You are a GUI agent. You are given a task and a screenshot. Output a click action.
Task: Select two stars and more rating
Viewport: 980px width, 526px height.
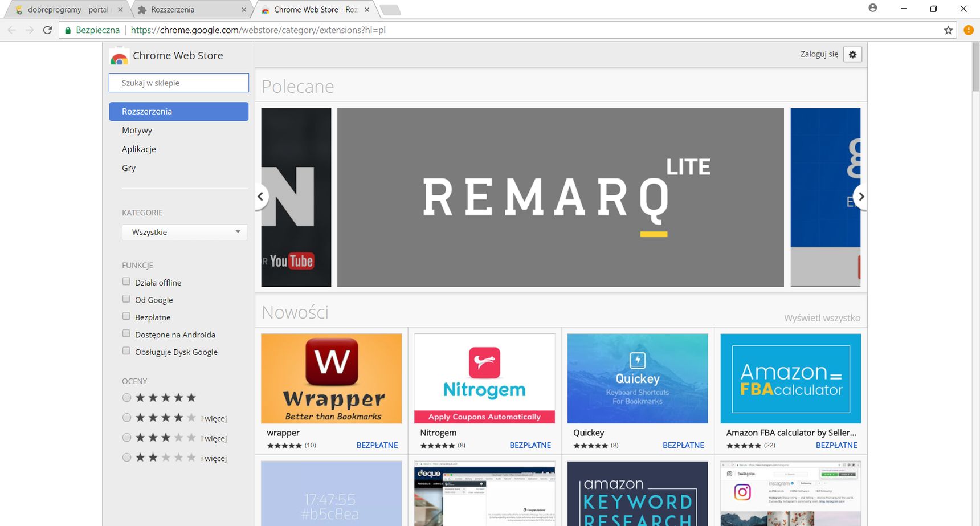coord(126,458)
